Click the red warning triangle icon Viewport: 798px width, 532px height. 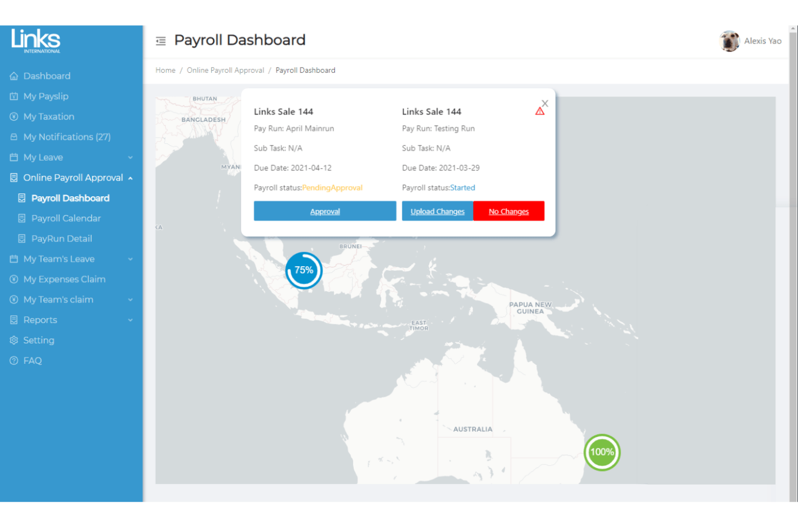pyautogui.click(x=540, y=112)
